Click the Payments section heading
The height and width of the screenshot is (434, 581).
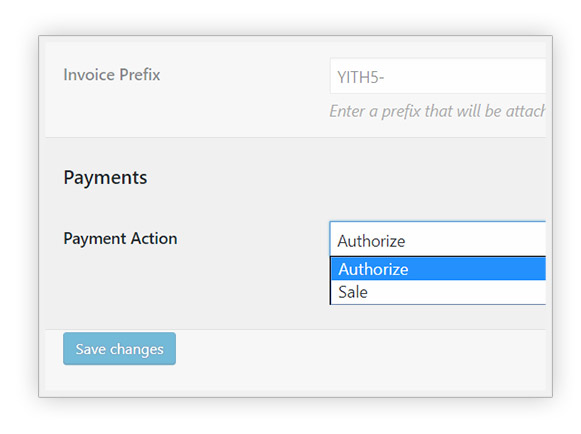(105, 178)
